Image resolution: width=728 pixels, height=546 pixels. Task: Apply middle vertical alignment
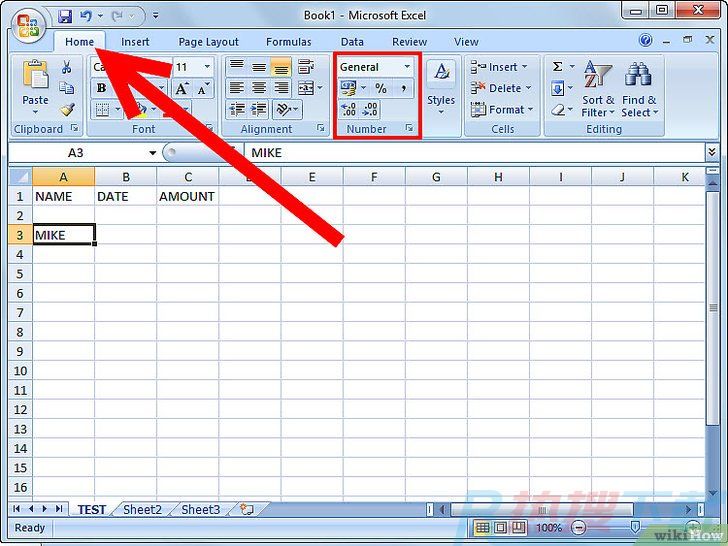point(259,67)
